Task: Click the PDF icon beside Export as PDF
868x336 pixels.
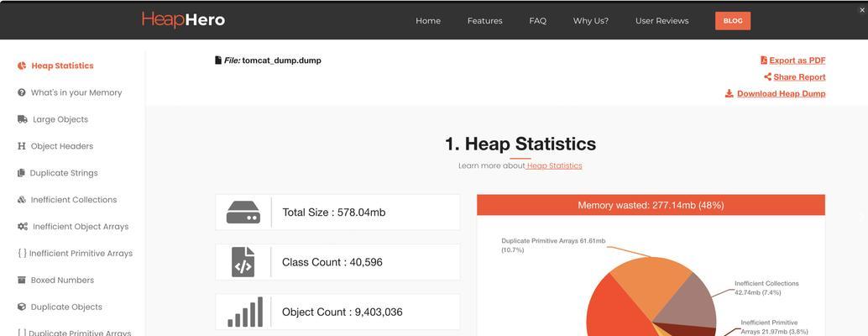Action: 764,60
